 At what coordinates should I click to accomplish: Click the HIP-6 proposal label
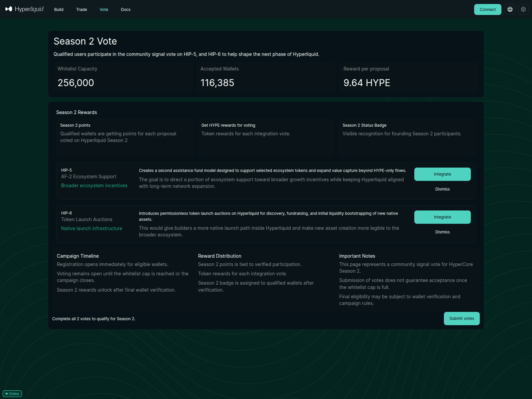click(x=66, y=213)
